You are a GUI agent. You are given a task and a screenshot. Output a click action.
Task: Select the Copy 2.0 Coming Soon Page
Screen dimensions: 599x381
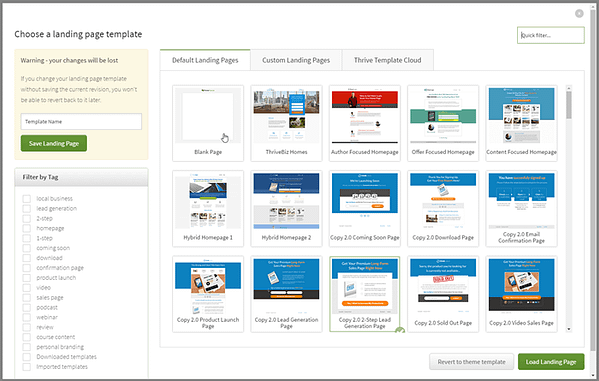tap(365, 208)
